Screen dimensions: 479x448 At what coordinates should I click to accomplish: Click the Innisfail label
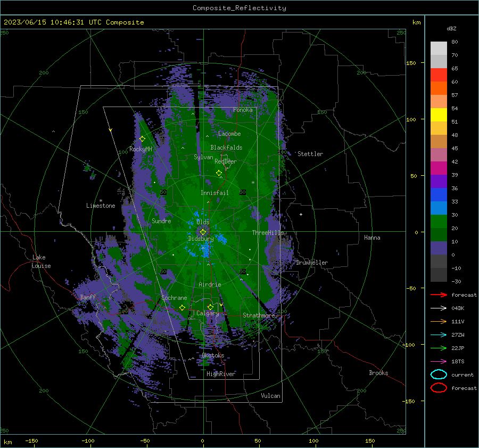click(214, 193)
